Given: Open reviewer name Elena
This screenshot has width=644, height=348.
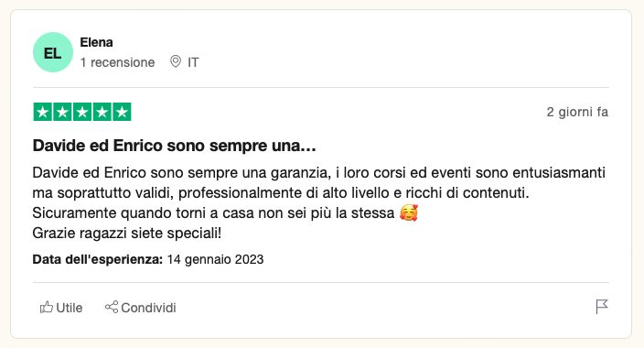Looking at the screenshot, I should 96,42.
